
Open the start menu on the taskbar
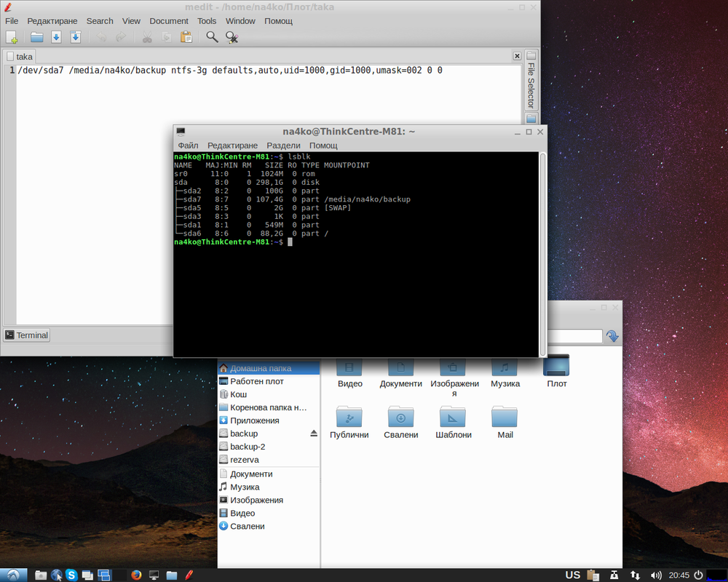click(13, 575)
